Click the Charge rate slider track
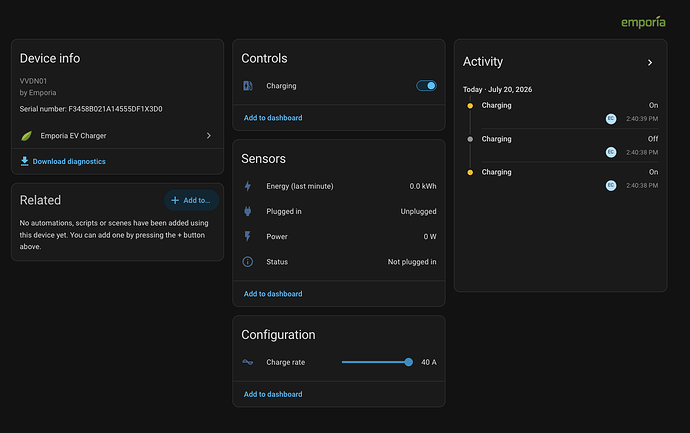Screen dimensions: 690x433 (x=375, y=362)
